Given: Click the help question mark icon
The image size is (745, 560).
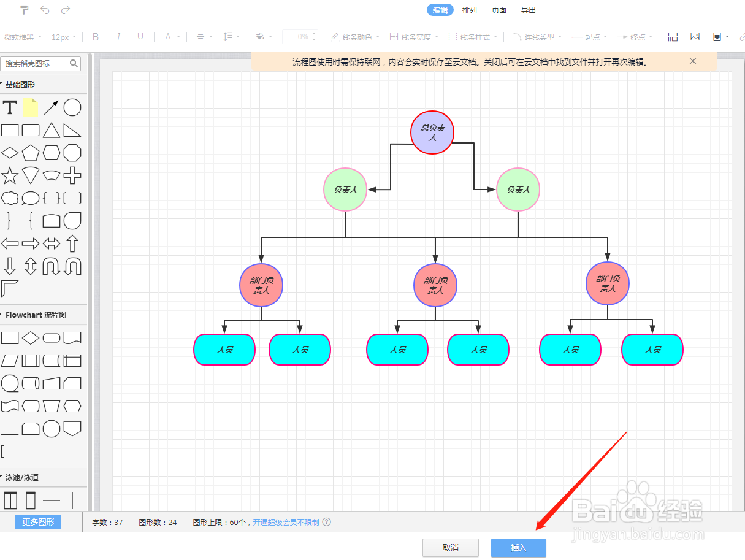Looking at the screenshot, I should click(x=327, y=522).
